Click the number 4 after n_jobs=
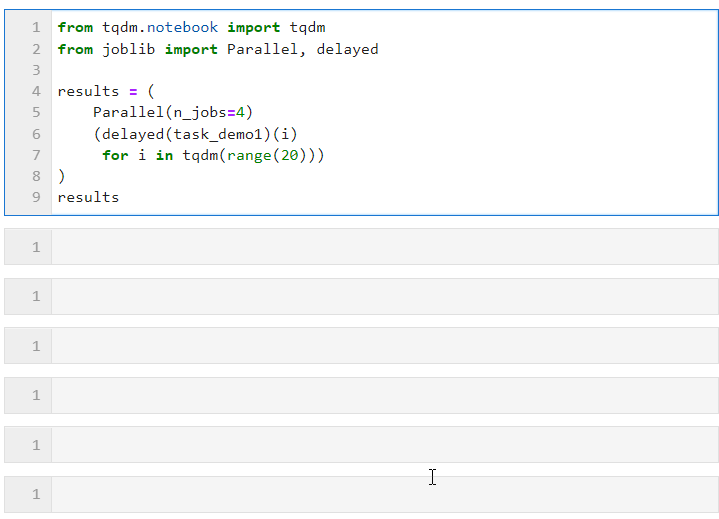Viewport: 719px width, 519px height. pyautogui.click(x=240, y=112)
